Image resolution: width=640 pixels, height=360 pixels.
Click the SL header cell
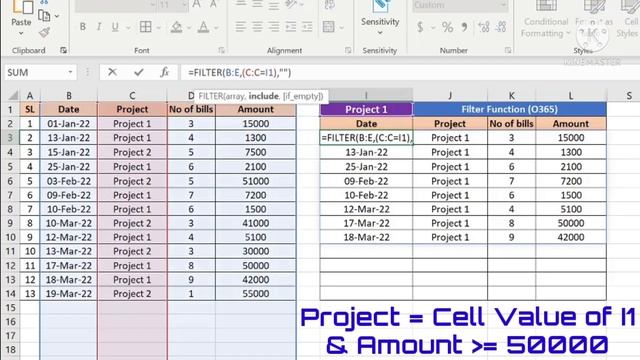pyautogui.click(x=29, y=109)
